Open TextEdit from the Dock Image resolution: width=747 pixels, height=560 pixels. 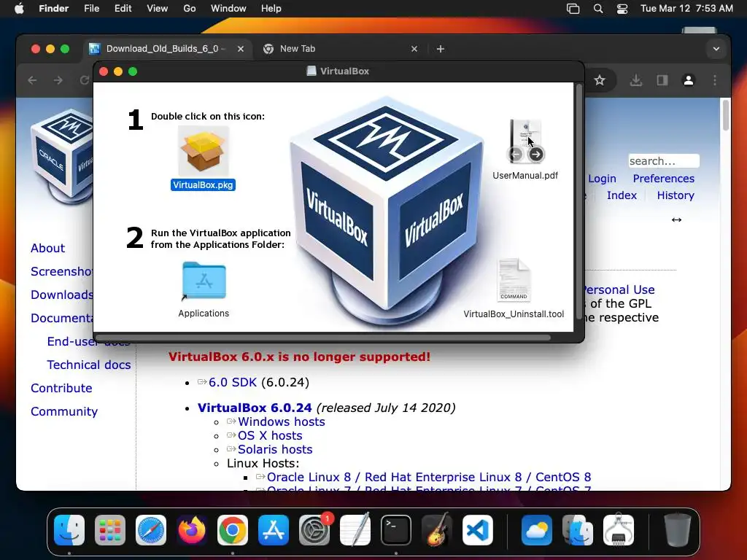[355, 530]
